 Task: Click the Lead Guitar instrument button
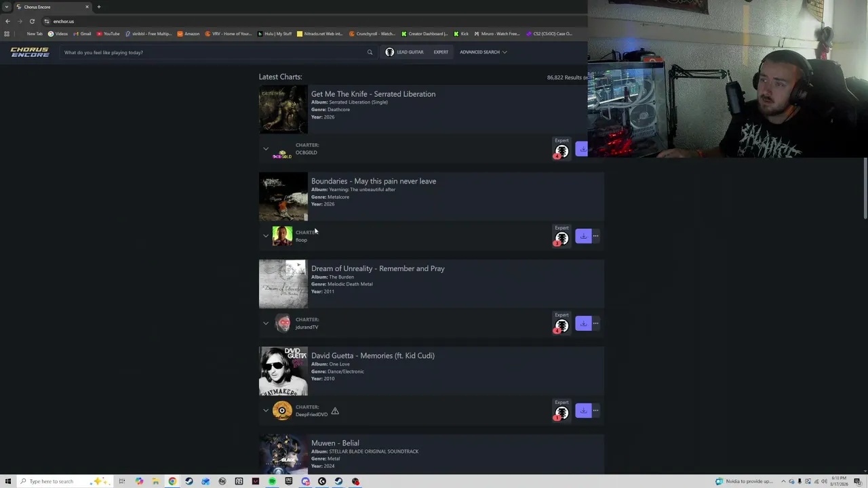[404, 52]
